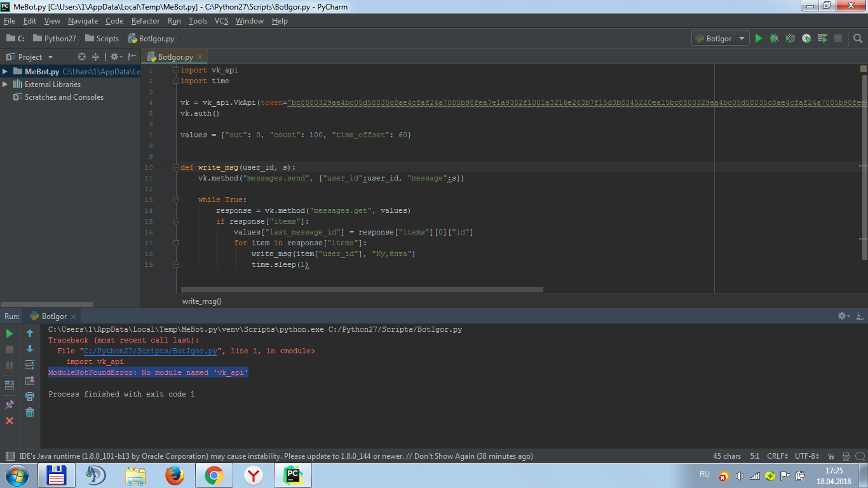The height and width of the screenshot is (488, 868).
Task: Toggle file read-only lock in status bar
Action: click(x=831, y=456)
